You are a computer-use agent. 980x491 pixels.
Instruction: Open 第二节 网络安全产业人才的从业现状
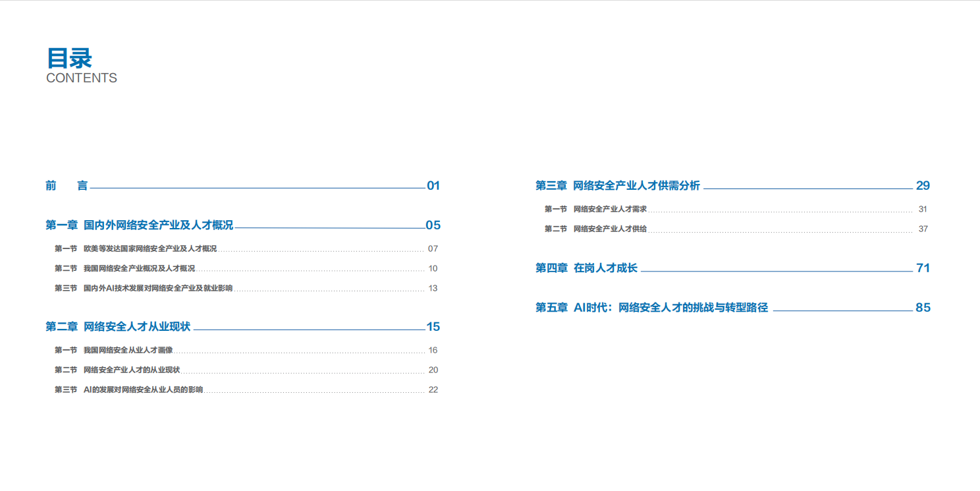[x=130, y=370]
